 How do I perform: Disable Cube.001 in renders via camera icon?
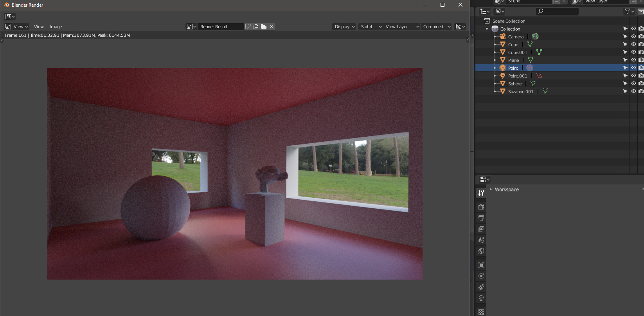(x=641, y=52)
